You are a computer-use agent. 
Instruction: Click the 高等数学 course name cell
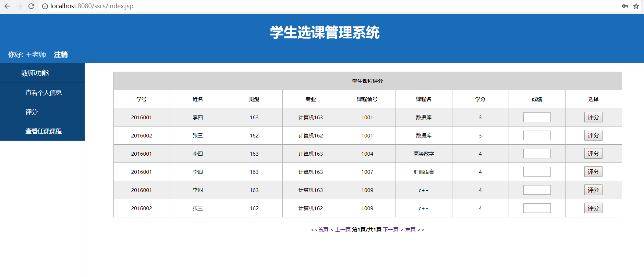(x=424, y=154)
